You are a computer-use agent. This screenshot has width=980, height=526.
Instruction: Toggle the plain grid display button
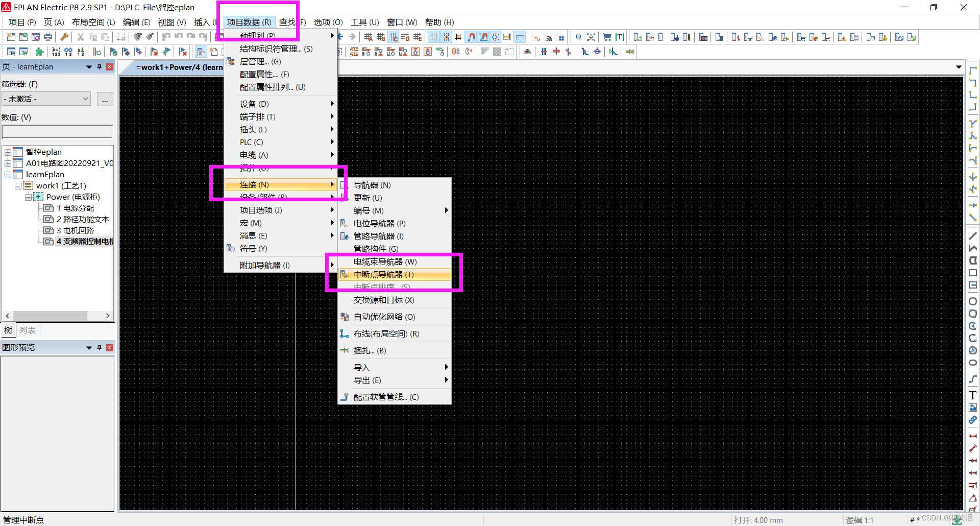(434, 37)
